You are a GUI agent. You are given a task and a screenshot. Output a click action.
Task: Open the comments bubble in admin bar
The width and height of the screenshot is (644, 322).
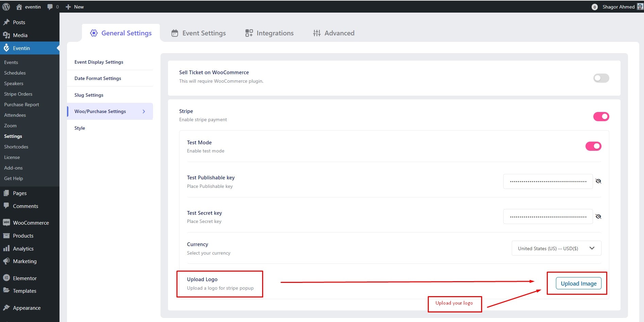pyautogui.click(x=50, y=7)
